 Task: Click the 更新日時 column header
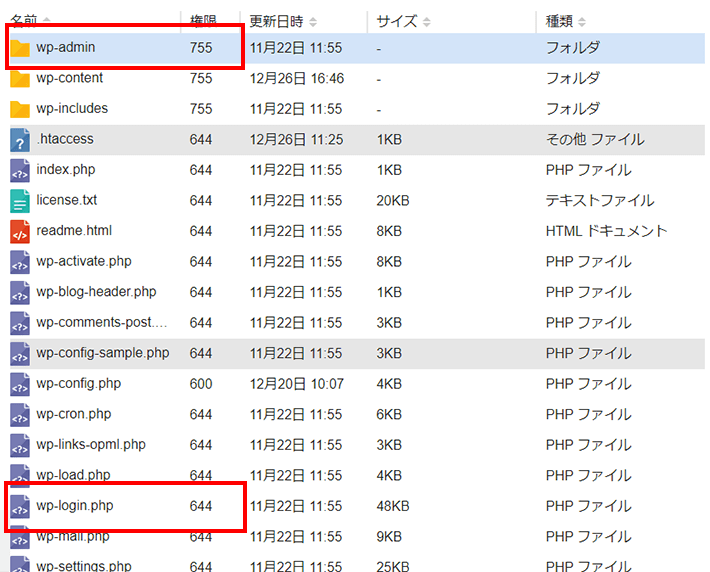click(276, 21)
